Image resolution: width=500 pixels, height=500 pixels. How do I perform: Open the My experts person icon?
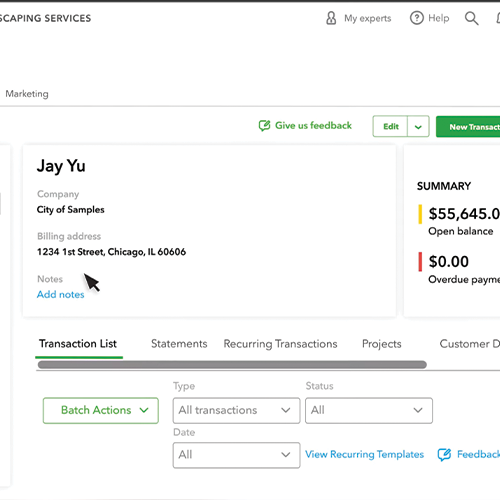331,18
